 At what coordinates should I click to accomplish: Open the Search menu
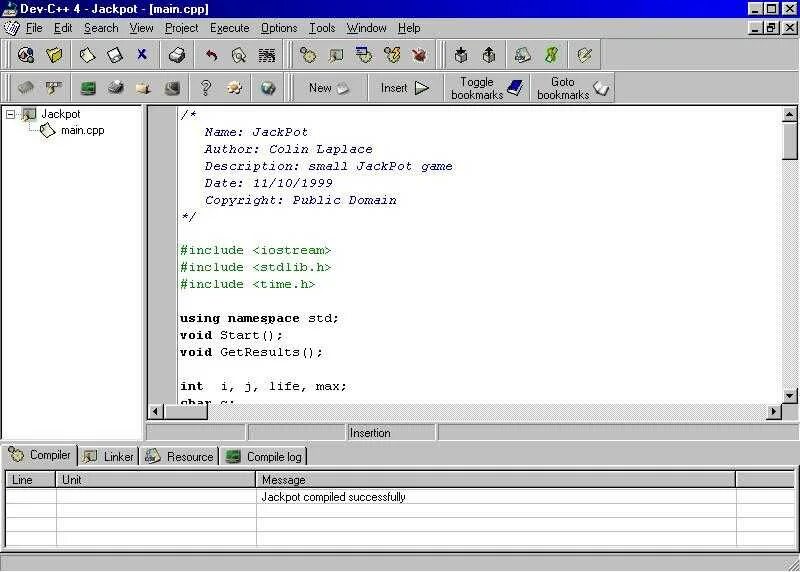point(101,28)
